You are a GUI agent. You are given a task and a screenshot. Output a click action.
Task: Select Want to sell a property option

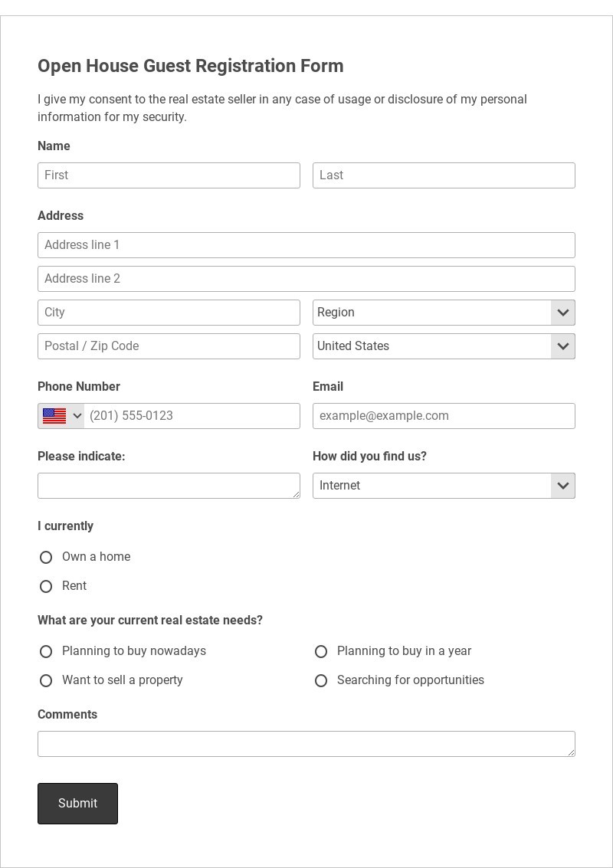point(46,681)
